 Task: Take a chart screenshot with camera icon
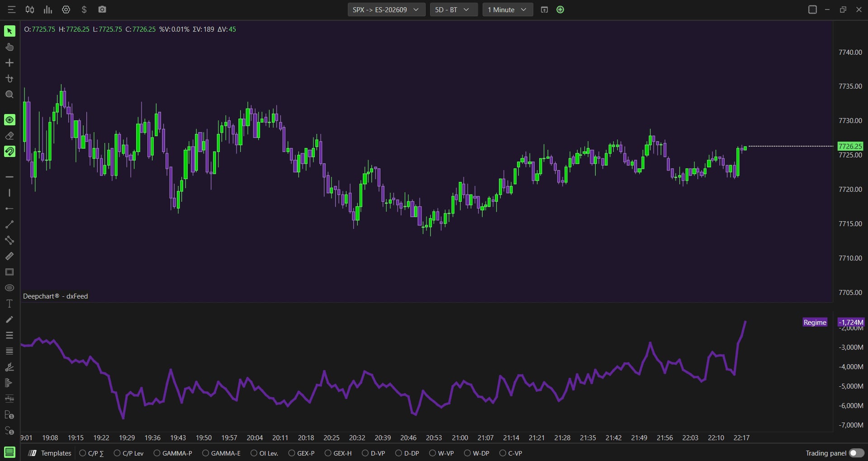102,10
